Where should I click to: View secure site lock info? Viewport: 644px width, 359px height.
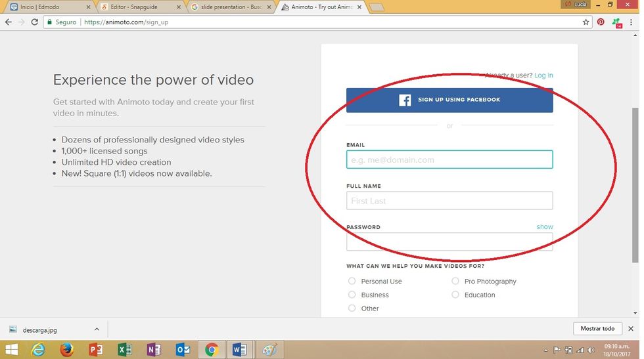50,22
